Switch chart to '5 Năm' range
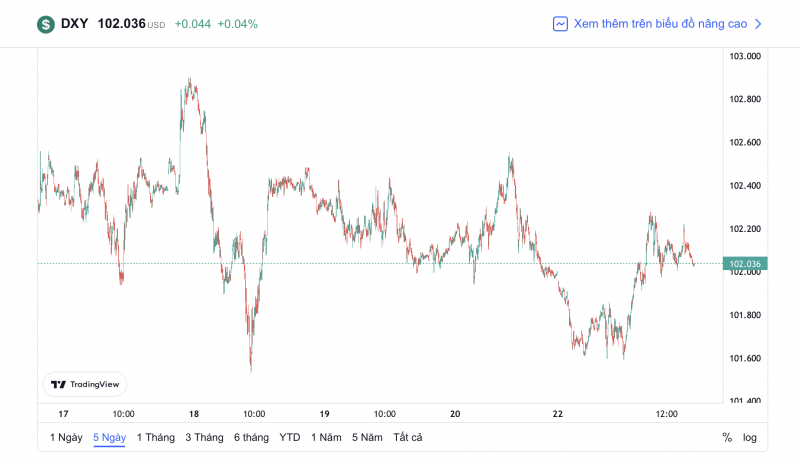The image size is (800, 464). (x=367, y=437)
